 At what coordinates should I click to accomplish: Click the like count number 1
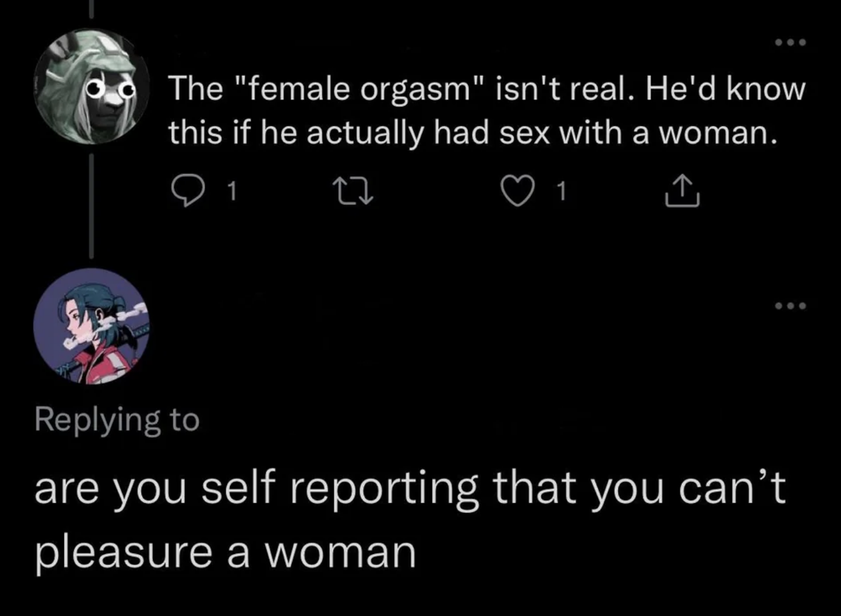(561, 192)
